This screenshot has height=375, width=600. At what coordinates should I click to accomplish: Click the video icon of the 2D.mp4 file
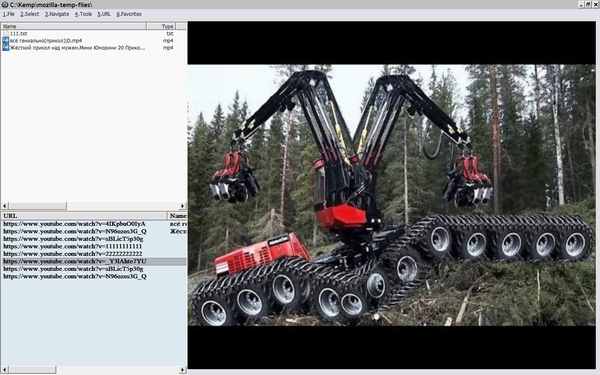[x=5, y=41]
